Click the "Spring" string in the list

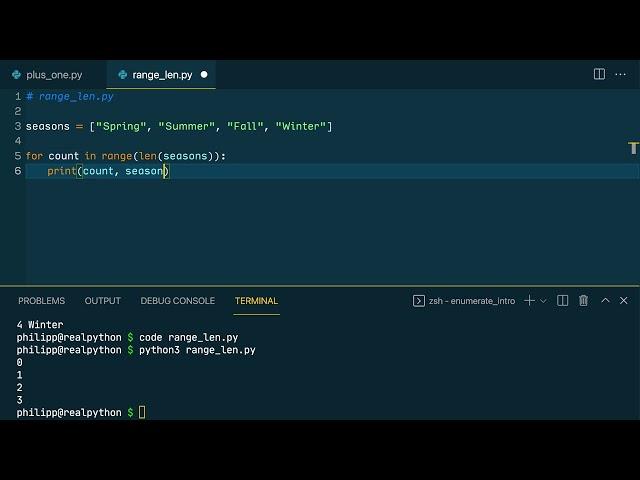[121, 126]
